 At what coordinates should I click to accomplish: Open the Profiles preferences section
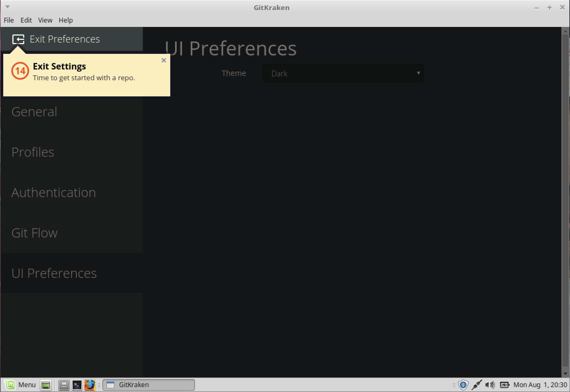click(x=71, y=152)
